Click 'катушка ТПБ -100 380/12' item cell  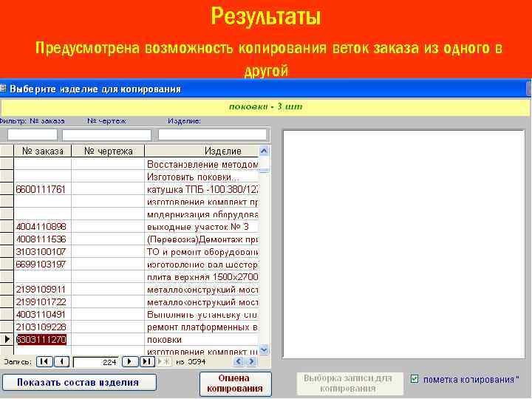[202, 189]
